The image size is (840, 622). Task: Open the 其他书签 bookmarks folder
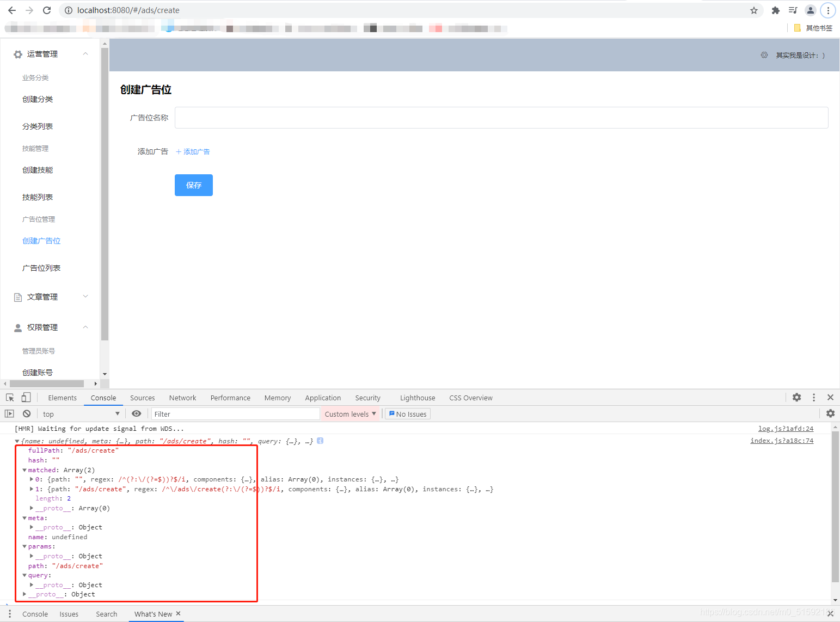813,28
